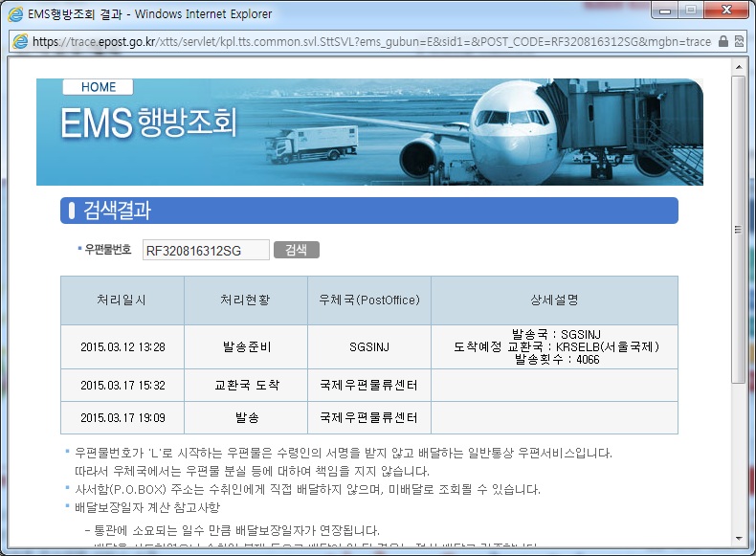Maximize the Internet Explorer window
The image size is (756, 556).
click(691, 11)
